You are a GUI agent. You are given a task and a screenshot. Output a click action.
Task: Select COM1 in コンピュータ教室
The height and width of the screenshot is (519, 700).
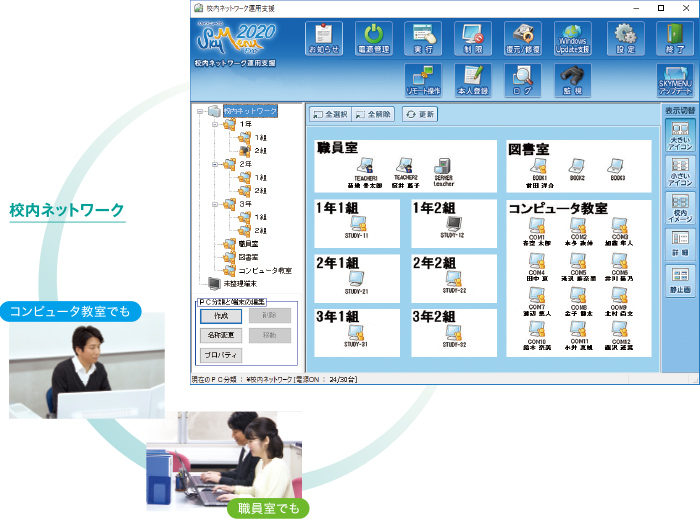tap(537, 232)
